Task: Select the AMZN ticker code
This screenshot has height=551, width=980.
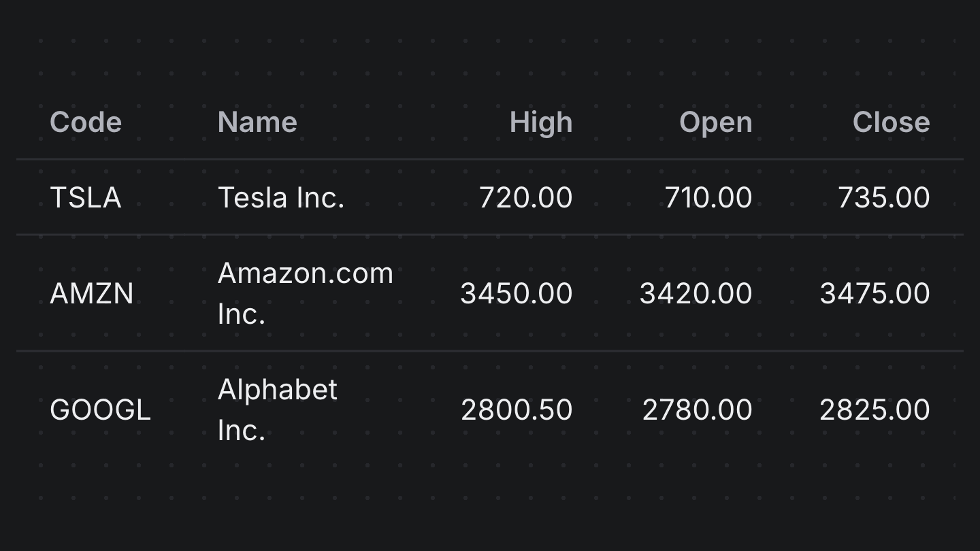Action: 92,294
